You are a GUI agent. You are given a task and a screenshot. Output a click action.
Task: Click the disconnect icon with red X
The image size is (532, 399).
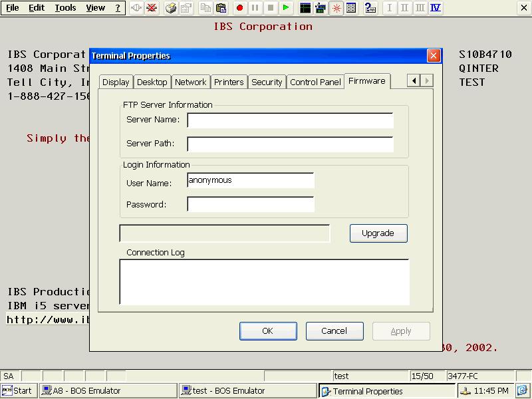coord(152,8)
